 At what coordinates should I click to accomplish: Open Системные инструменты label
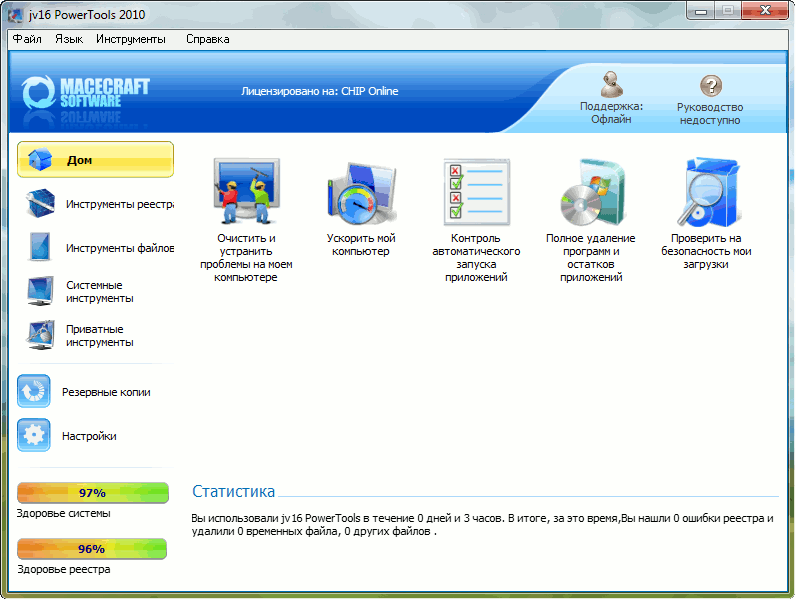tap(100, 292)
